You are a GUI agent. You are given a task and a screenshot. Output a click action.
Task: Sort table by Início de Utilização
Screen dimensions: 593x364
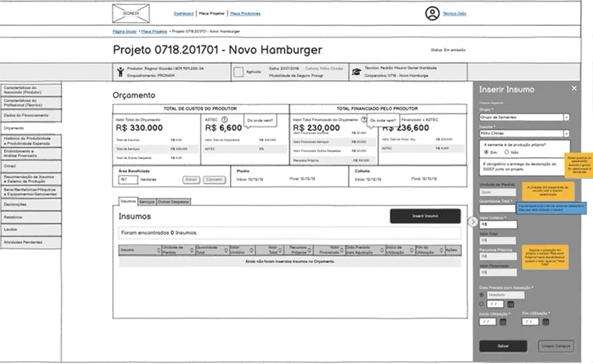(412, 250)
